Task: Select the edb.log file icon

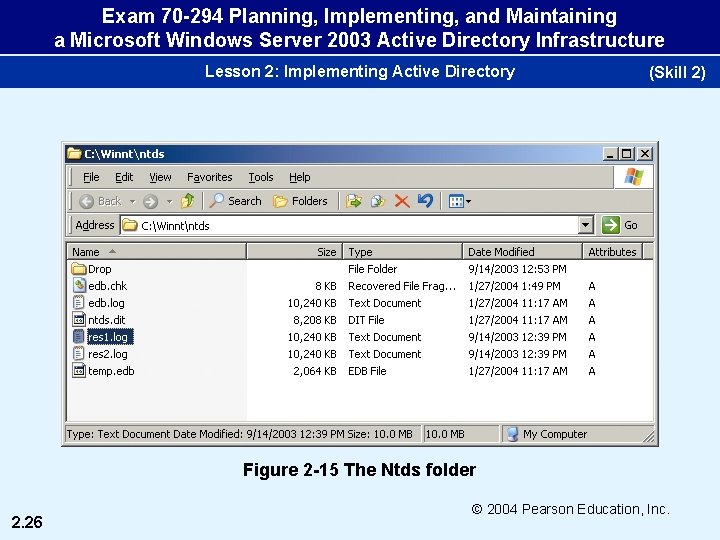Action: click(x=79, y=303)
